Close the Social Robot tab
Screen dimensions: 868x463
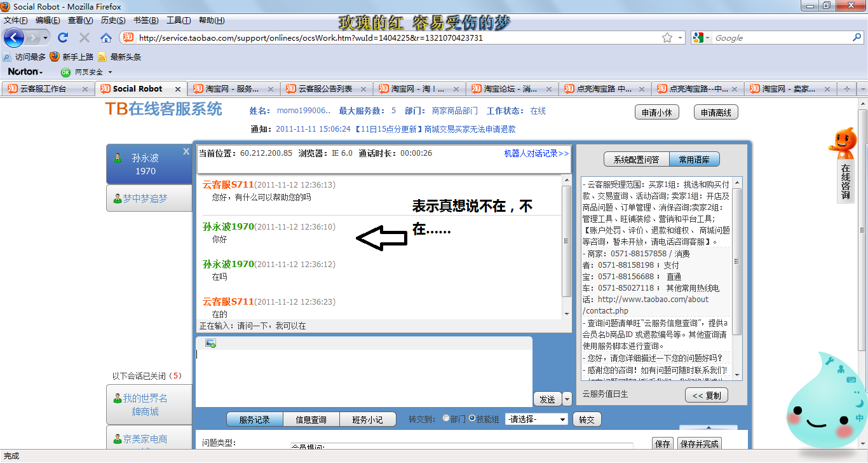click(x=178, y=89)
